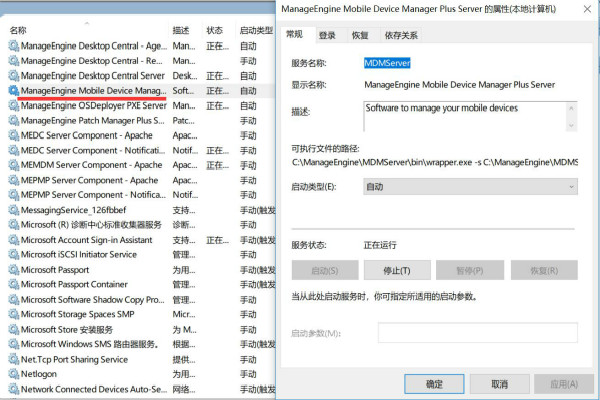Sort services by the 名称 column header
The width and height of the screenshot is (600, 400).
click(x=18, y=31)
